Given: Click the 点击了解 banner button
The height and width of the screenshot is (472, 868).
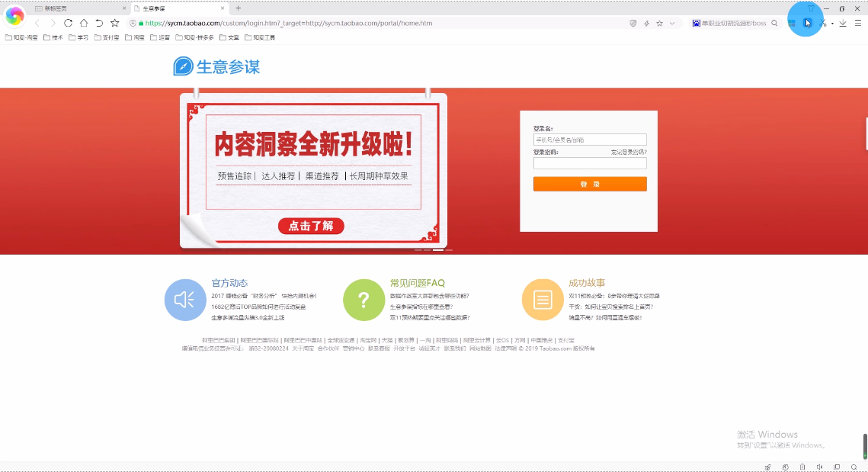Looking at the screenshot, I should click(x=311, y=226).
